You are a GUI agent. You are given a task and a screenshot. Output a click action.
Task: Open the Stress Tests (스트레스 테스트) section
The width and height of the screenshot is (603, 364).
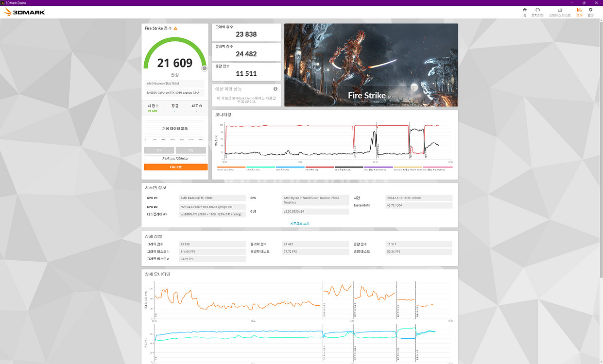coord(560,12)
